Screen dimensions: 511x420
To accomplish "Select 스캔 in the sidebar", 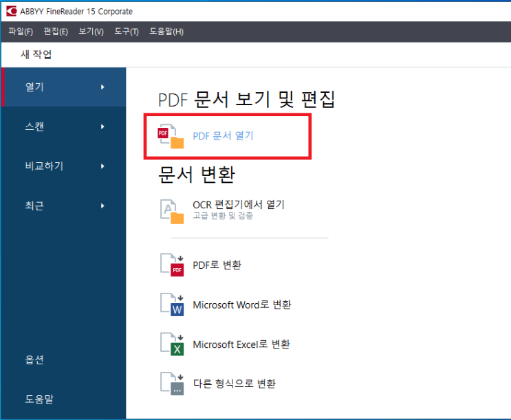I will pyautogui.click(x=63, y=126).
